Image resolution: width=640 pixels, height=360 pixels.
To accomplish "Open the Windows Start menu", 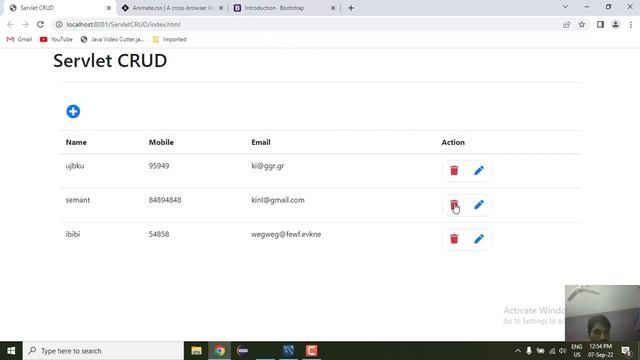I will tap(11, 351).
